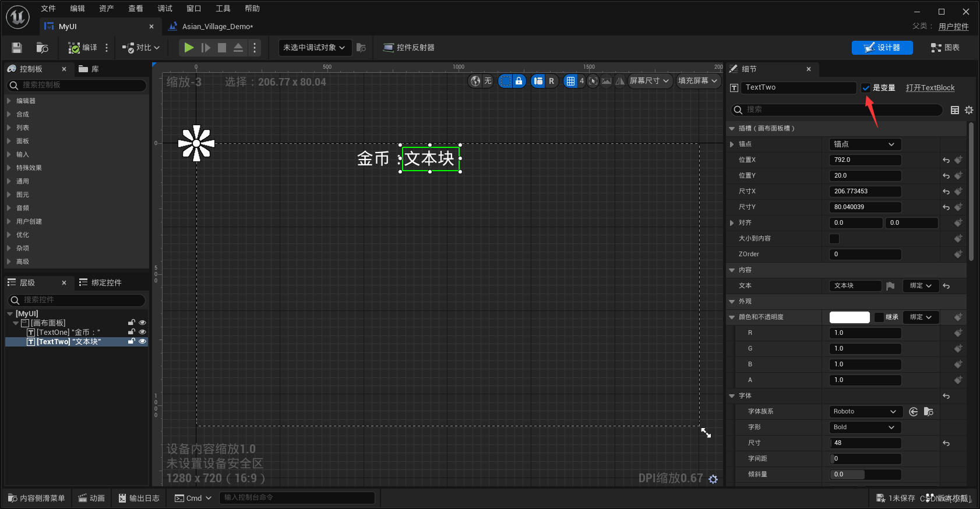Viewport: 980px width, 509px height.
Task: Browse to asset in content browser
Action: pos(42,48)
